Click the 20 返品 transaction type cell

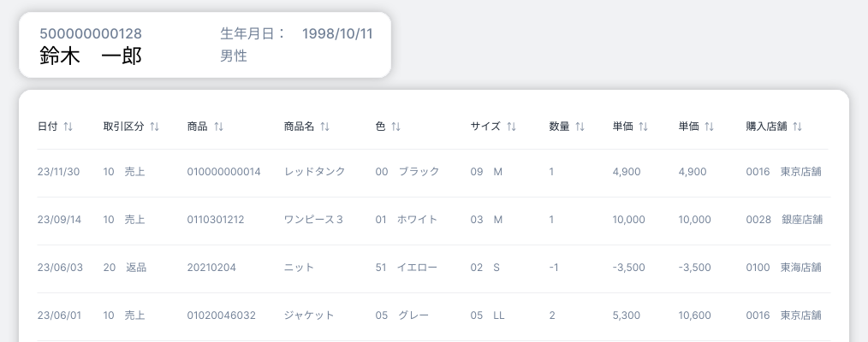pyautogui.click(x=125, y=268)
